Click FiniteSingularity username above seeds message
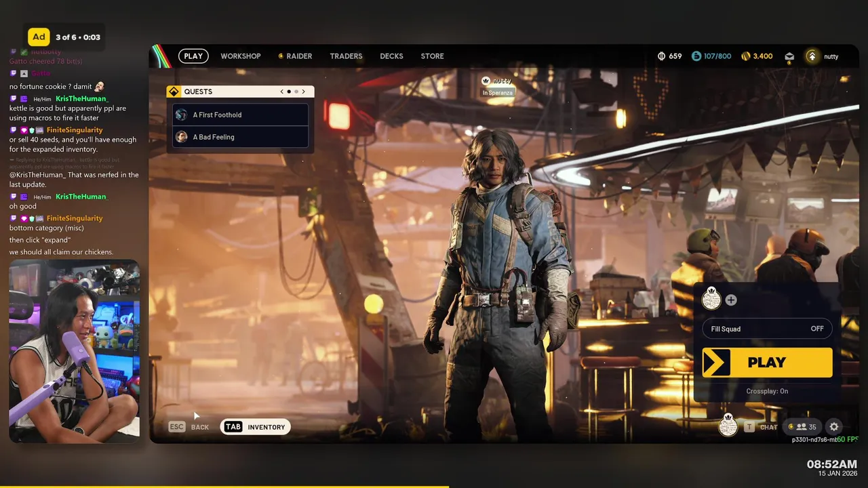The width and height of the screenshot is (868, 488). pyautogui.click(x=75, y=129)
